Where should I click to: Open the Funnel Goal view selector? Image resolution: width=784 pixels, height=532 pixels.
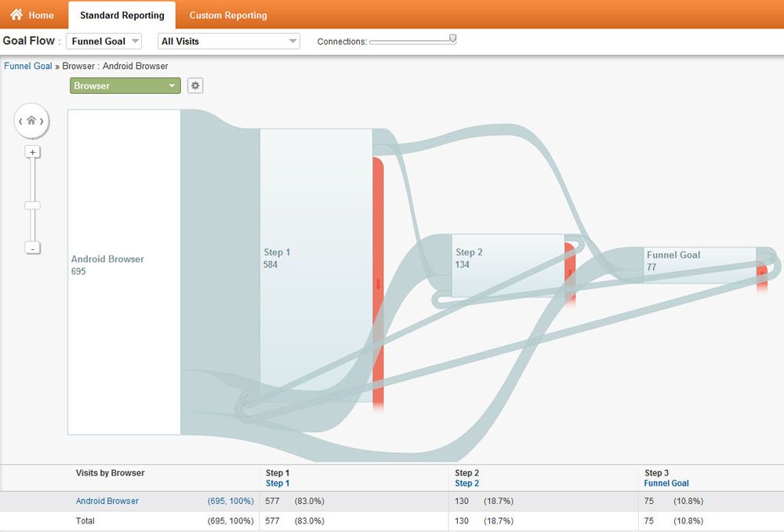pyautogui.click(x=104, y=40)
